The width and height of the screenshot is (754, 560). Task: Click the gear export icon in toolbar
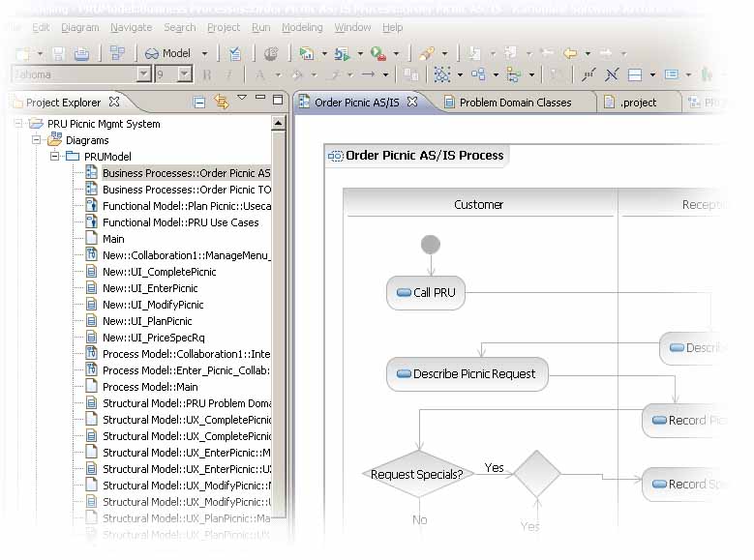[x=271, y=53]
